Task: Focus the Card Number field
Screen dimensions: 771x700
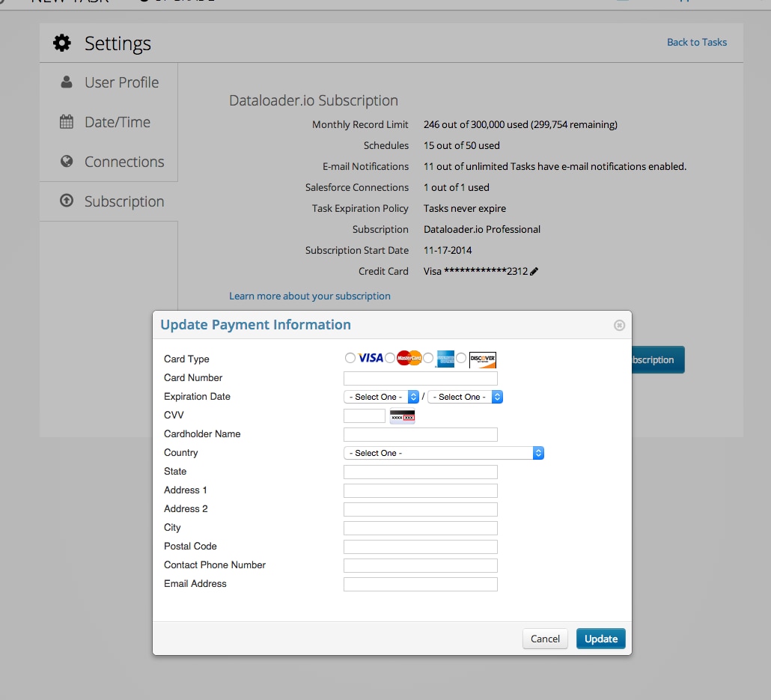Action: tap(421, 378)
